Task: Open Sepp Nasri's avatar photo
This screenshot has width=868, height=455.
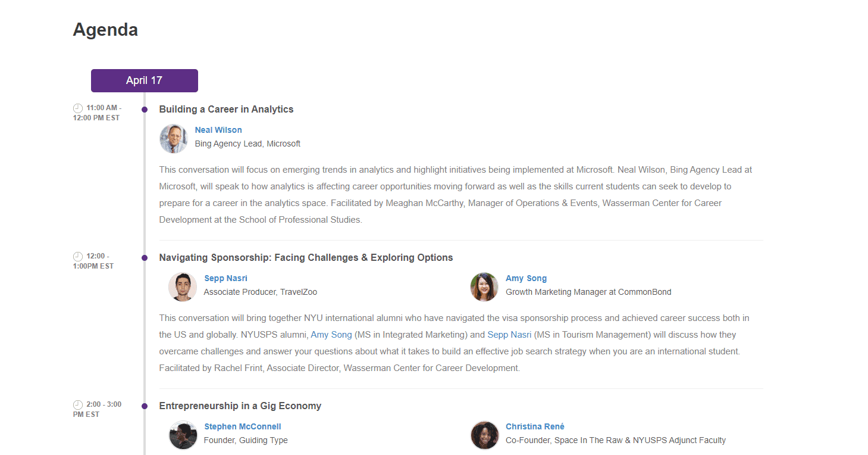Action: (183, 286)
